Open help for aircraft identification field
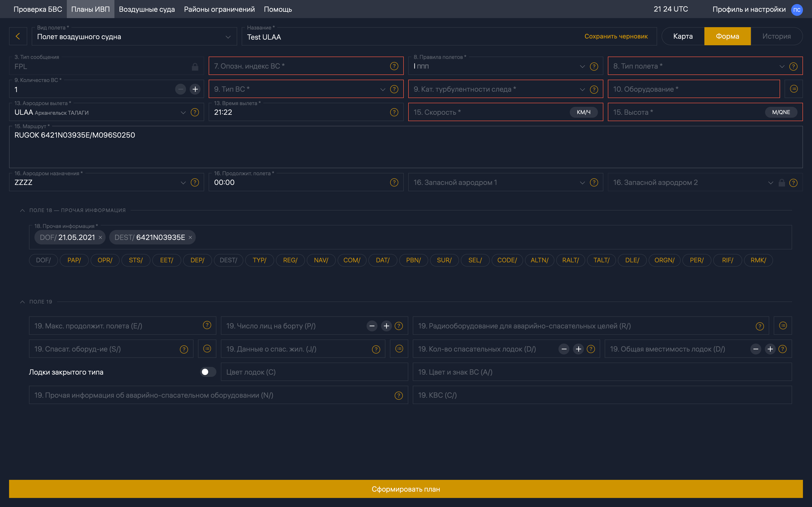812x507 pixels. point(394,66)
